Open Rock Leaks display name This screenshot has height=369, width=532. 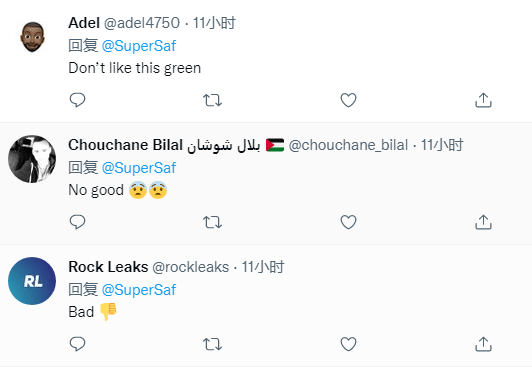point(108,267)
